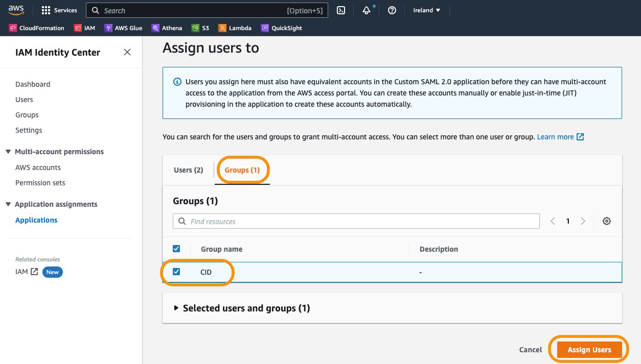
Task: Click the info icon in the notice
Action: click(x=177, y=82)
